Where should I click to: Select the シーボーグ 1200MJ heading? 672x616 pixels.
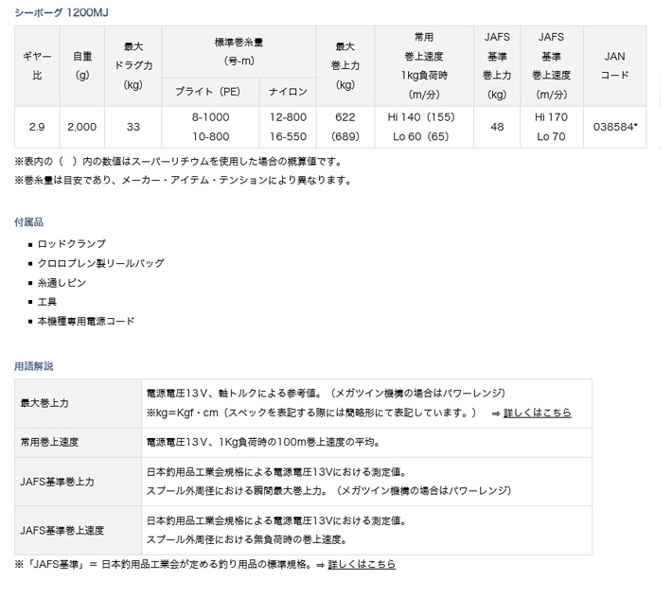(62, 12)
